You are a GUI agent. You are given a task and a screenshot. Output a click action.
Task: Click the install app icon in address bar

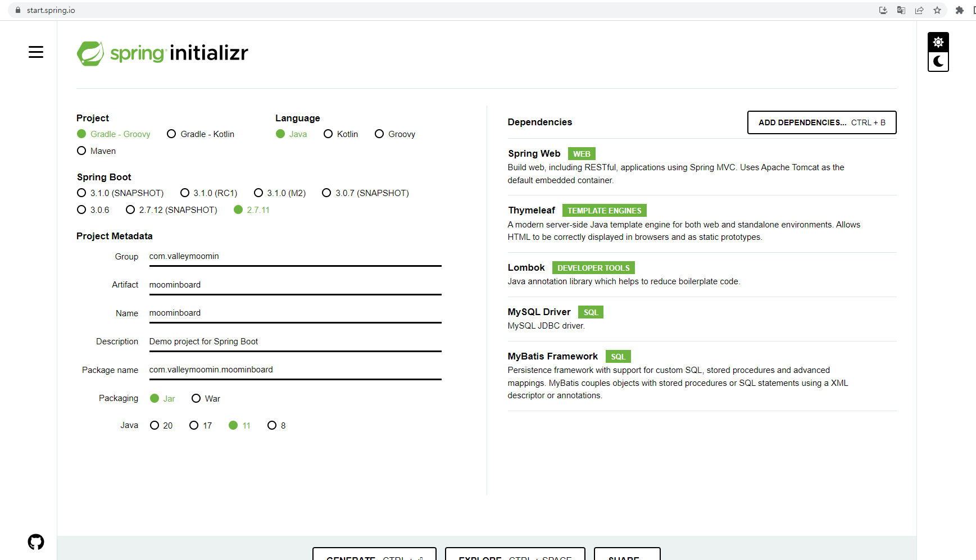pyautogui.click(x=883, y=10)
